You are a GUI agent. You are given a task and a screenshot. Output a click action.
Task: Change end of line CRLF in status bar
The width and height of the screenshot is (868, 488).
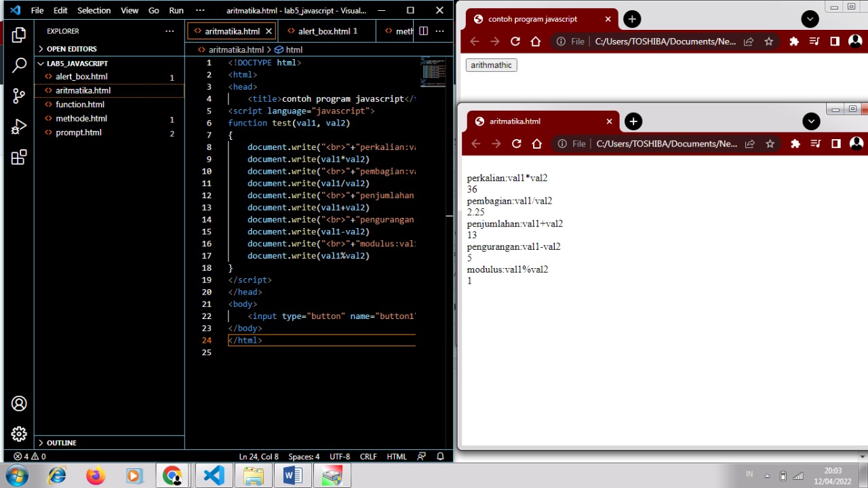(368, 457)
